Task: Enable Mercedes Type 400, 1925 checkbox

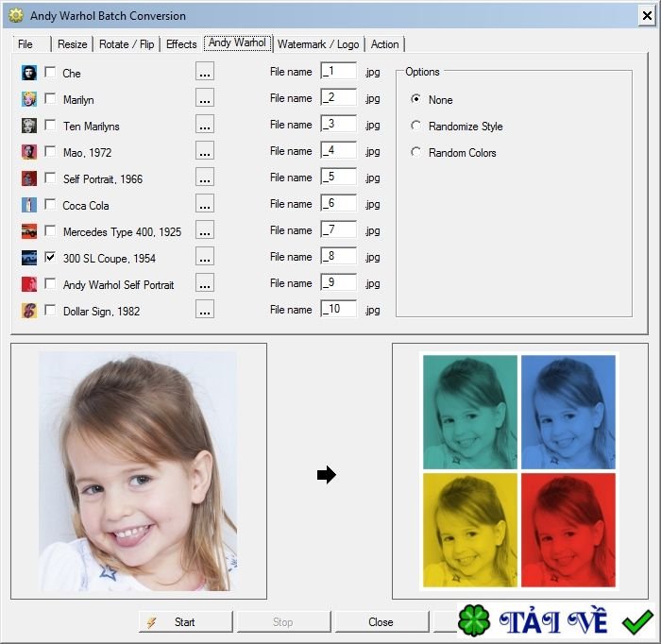Action: (50, 231)
